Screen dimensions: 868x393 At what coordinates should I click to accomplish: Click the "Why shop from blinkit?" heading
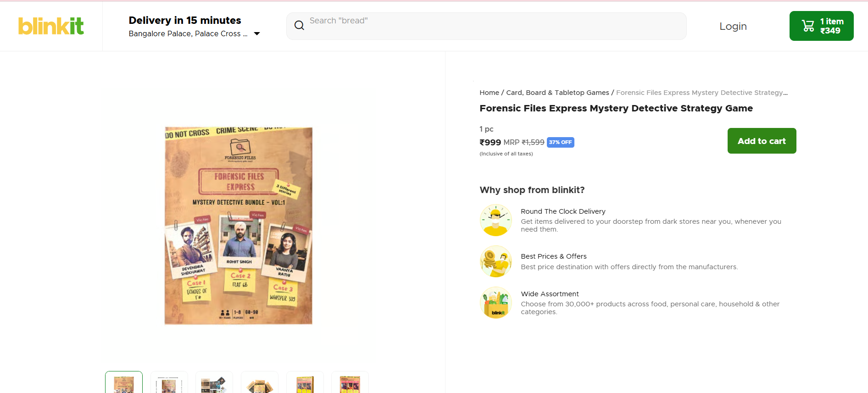(x=532, y=190)
